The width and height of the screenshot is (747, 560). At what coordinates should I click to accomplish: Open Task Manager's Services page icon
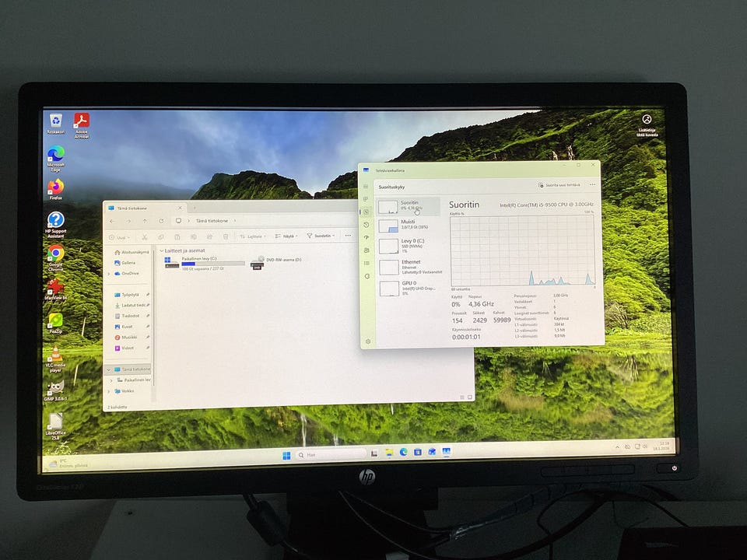click(366, 276)
